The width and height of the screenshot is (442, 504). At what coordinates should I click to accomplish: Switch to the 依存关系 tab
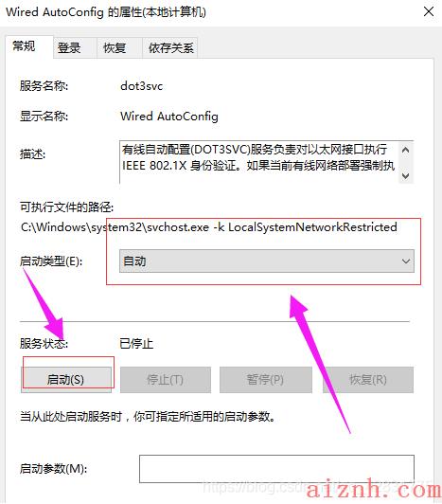[170, 48]
